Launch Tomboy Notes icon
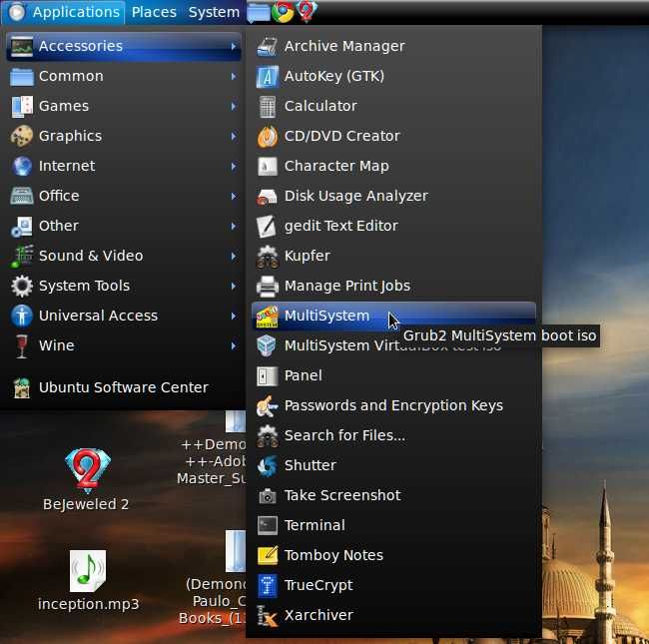This screenshot has height=644, width=649. 268,555
